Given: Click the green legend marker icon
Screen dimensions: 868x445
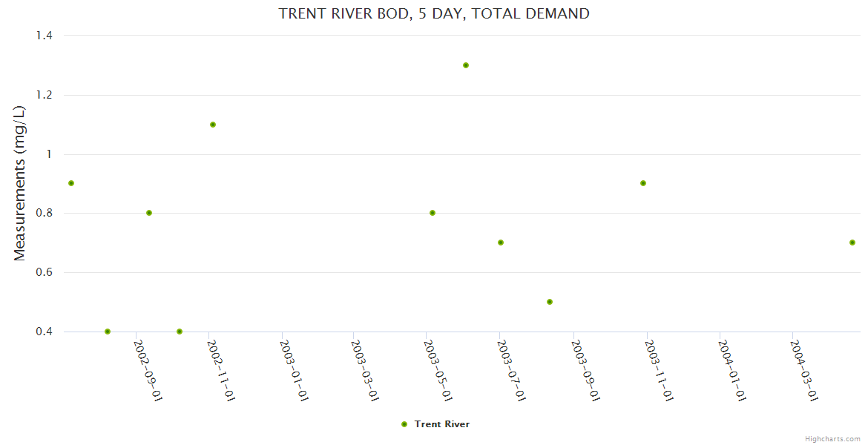Looking at the screenshot, I should [404, 424].
